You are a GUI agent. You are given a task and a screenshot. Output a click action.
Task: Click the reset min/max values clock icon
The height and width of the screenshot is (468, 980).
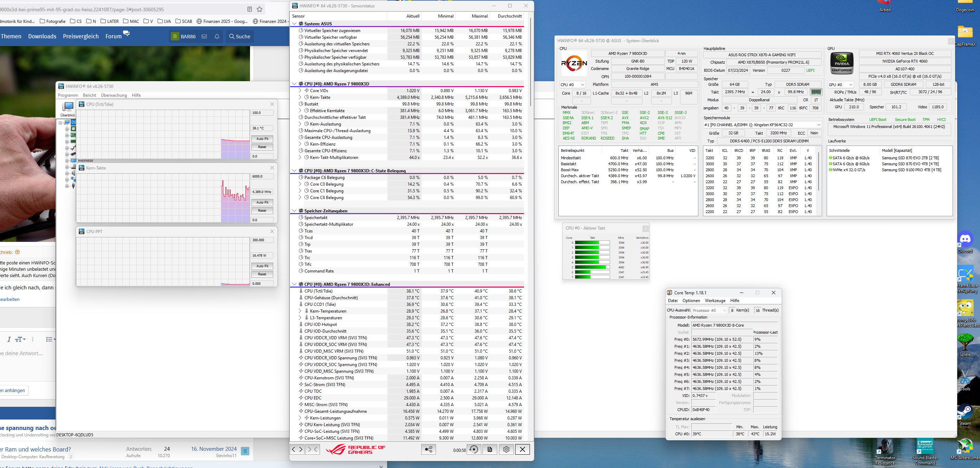(474, 449)
